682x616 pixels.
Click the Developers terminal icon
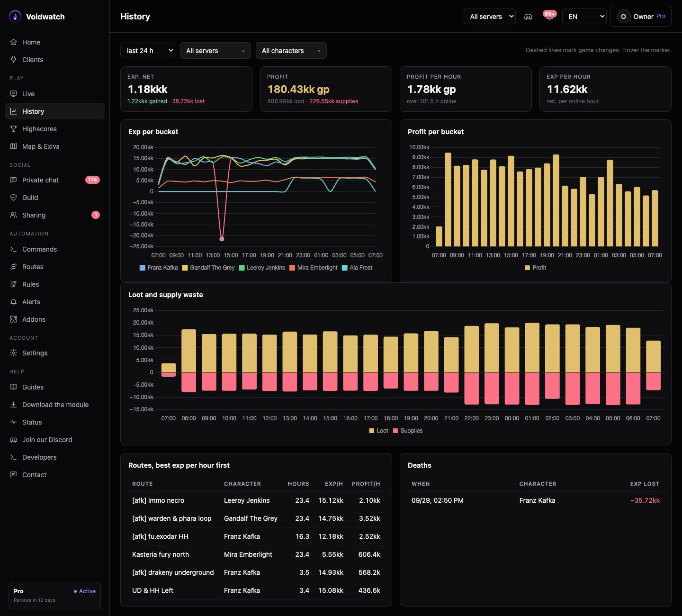[x=13, y=457]
